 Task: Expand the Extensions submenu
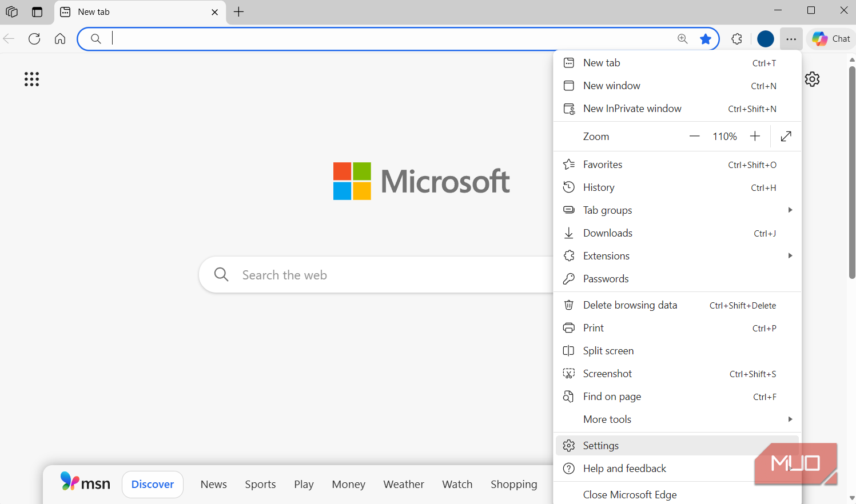coord(678,256)
